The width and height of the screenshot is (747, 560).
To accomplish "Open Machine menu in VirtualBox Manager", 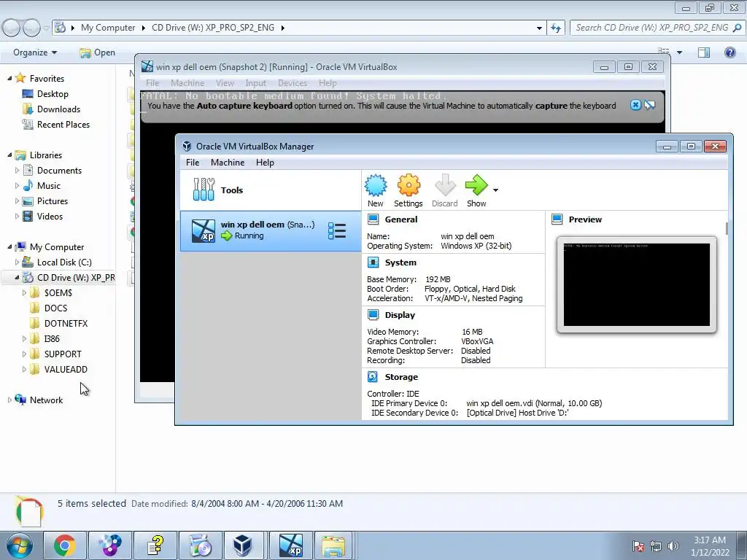I will point(228,163).
